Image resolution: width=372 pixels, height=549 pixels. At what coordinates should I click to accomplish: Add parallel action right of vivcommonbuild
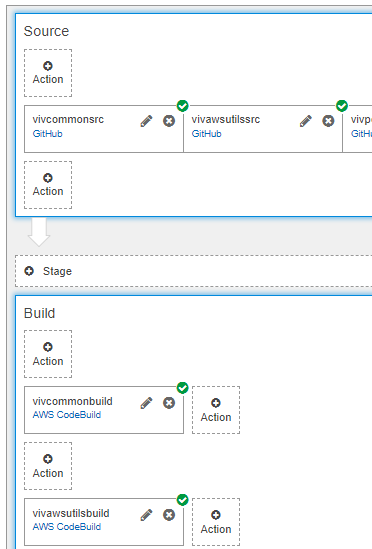tap(216, 410)
